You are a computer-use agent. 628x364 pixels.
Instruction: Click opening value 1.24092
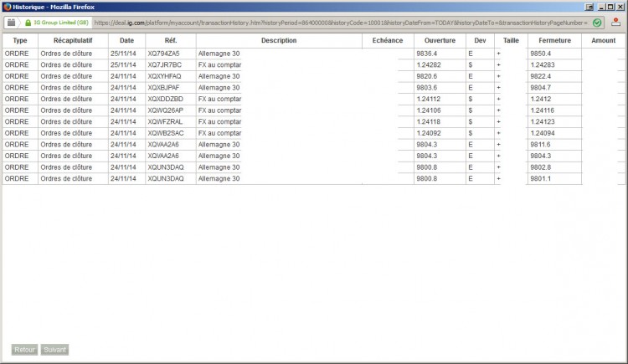tap(428, 133)
